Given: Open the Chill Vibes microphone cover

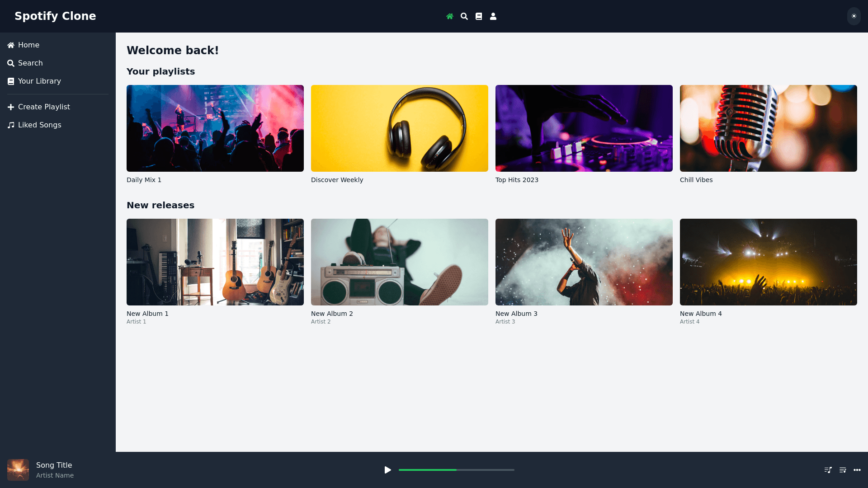Looking at the screenshot, I should pos(769,128).
